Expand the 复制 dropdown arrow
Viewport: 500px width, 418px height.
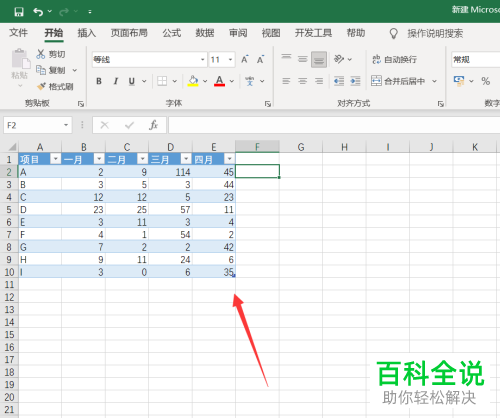(x=75, y=70)
